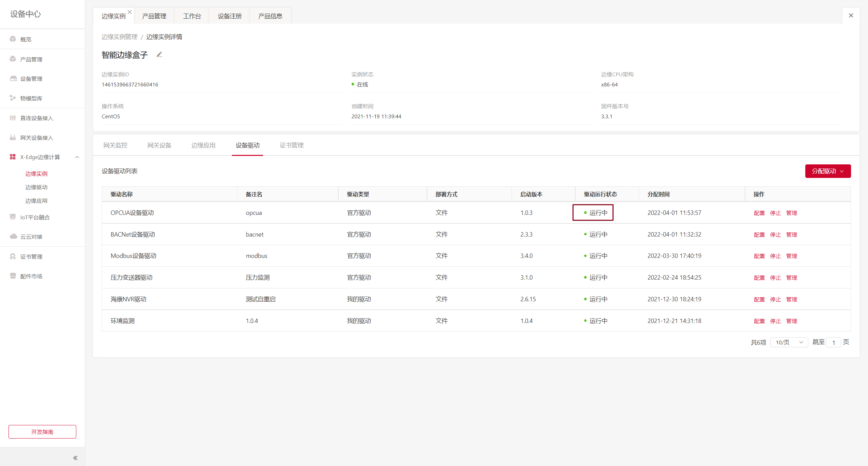Switch to the 工作台 top tab
This screenshot has height=466, width=868.
click(192, 16)
